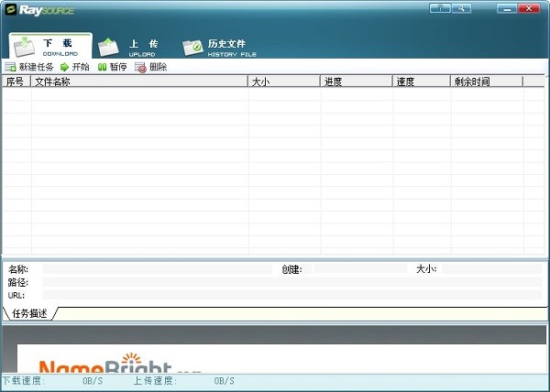Open the History File tab

(220, 48)
